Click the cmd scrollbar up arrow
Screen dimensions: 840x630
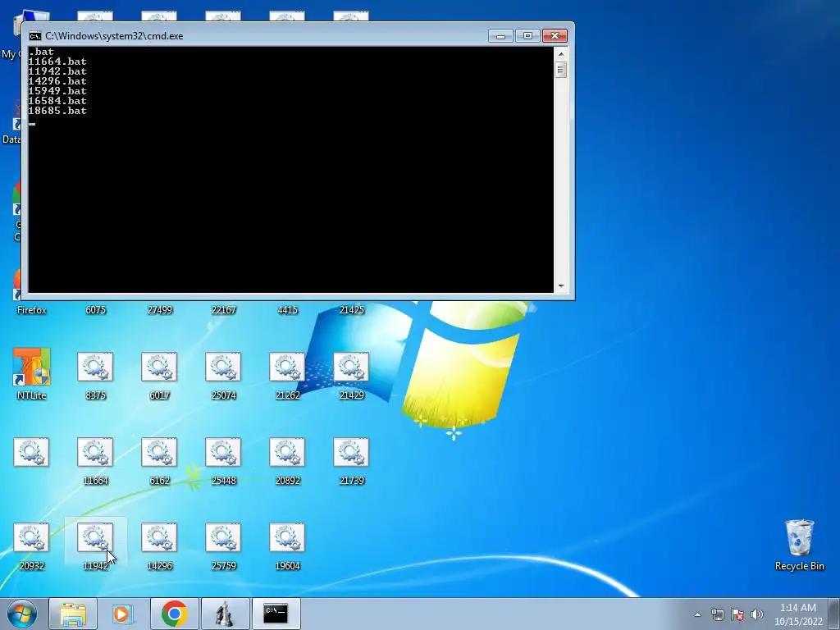point(561,53)
